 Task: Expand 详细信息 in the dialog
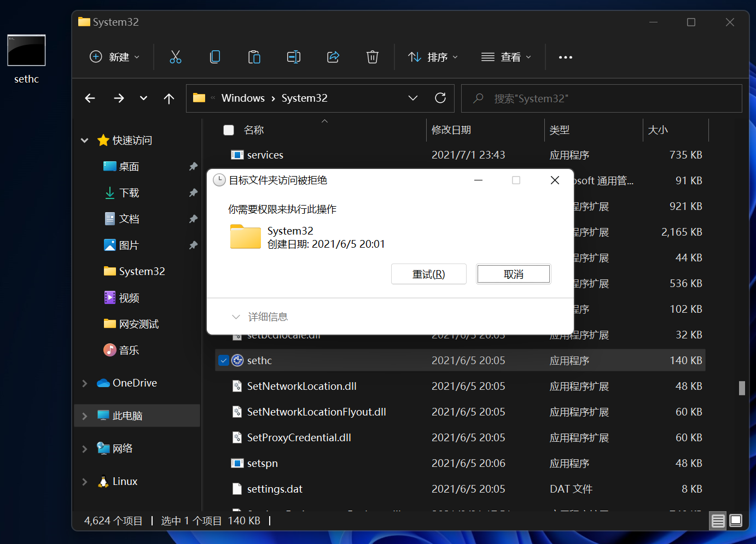click(x=260, y=317)
